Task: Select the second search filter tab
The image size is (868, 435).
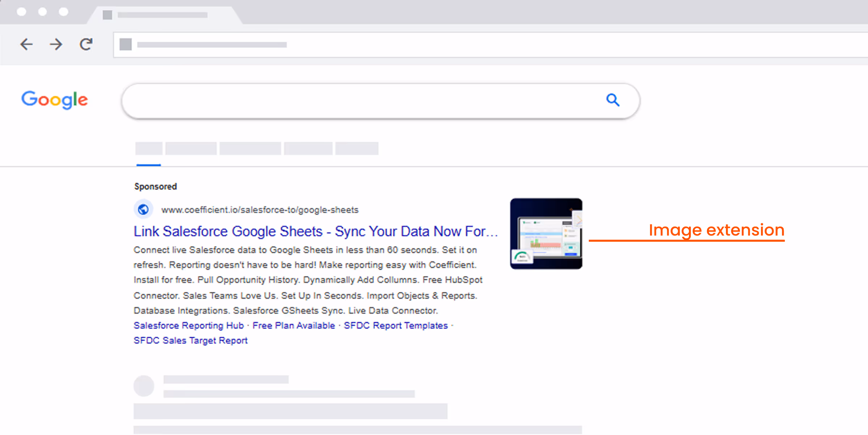Action: pyautogui.click(x=191, y=149)
